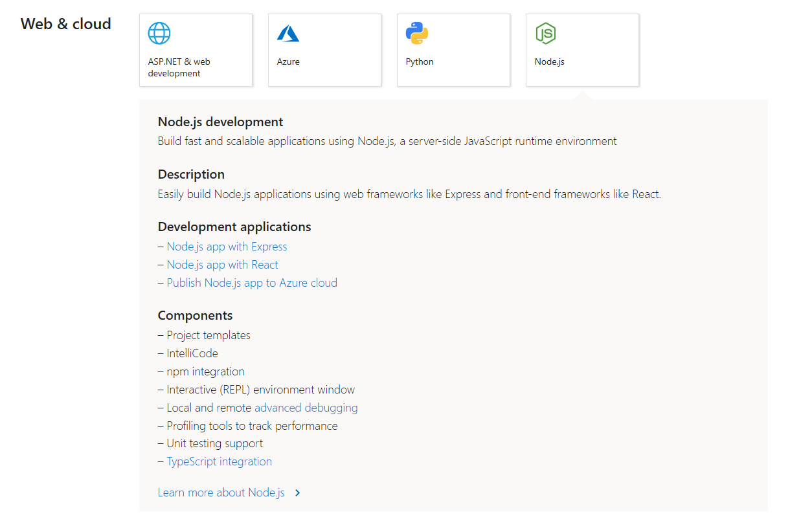Open the TypeScript integration link

point(220,461)
